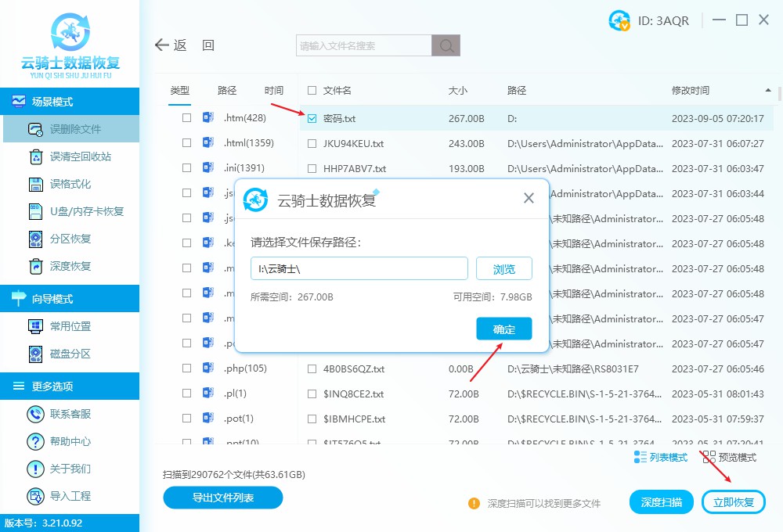Sort by 大小 column header
Image resolution: width=783 pixels, height=532 pixels.
[457, 90]
